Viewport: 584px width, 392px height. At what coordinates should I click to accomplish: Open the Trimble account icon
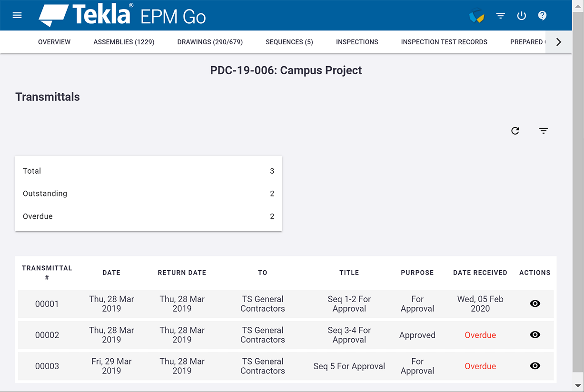(x=477, y=16)
